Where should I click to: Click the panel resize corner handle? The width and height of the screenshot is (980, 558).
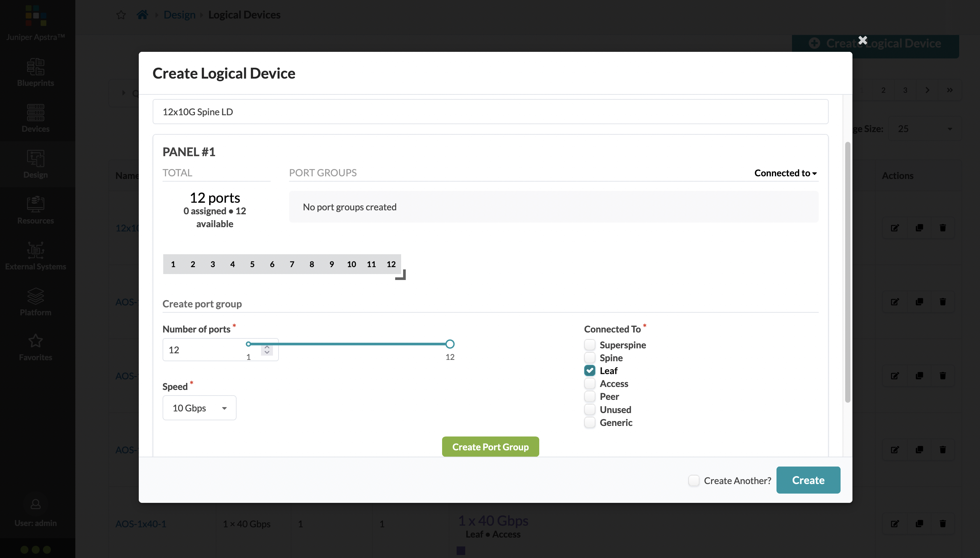[401, 275]
